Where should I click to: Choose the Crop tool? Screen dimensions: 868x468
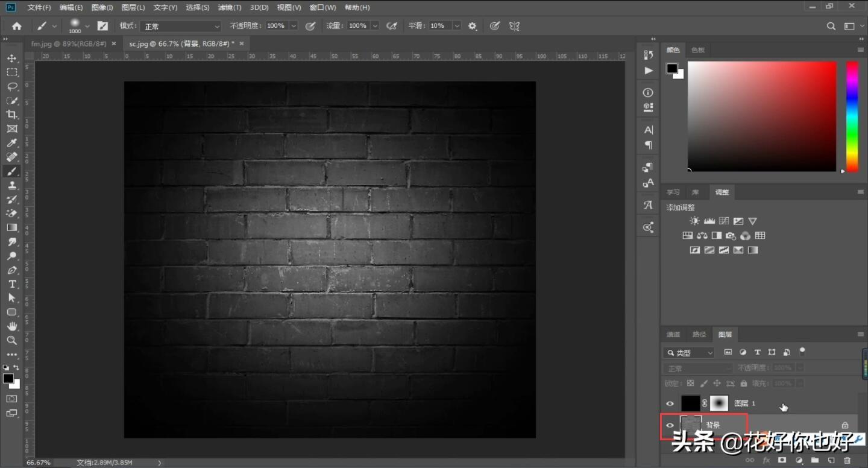[x=11, y=115]
